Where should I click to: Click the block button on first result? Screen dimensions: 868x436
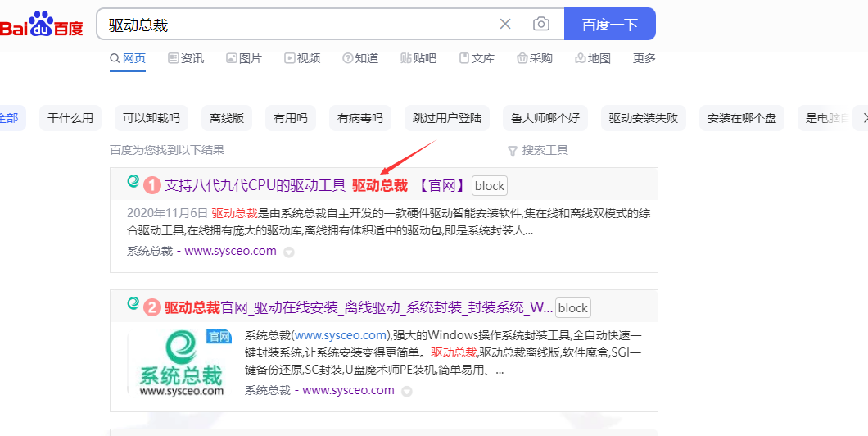[x=490, y=185]
